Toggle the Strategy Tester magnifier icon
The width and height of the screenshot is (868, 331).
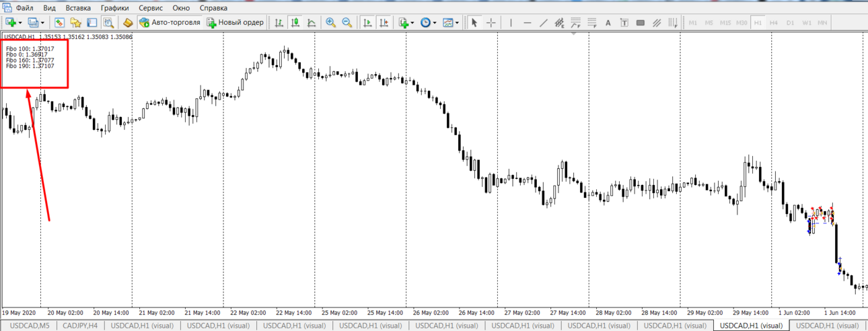(108, 22)
